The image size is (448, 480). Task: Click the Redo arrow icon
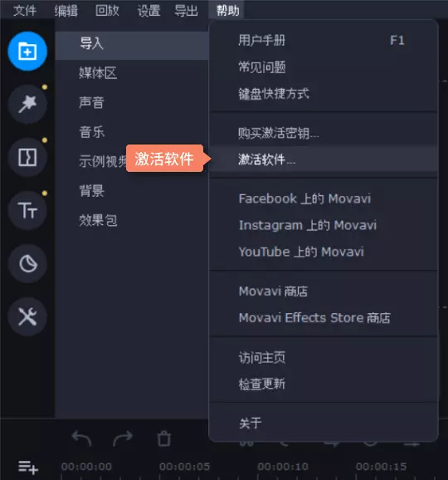123,438
